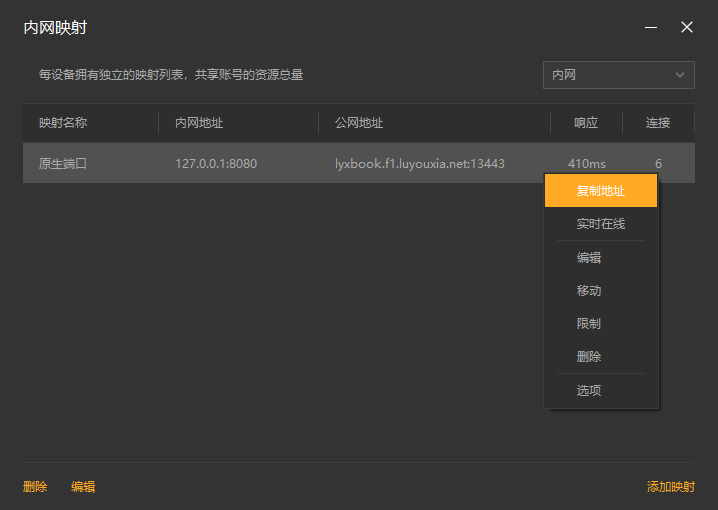Click the 公网地址 column header
The width and height of the screenshot is (718, 510).
pyautogui.click(x=359, y=123)
